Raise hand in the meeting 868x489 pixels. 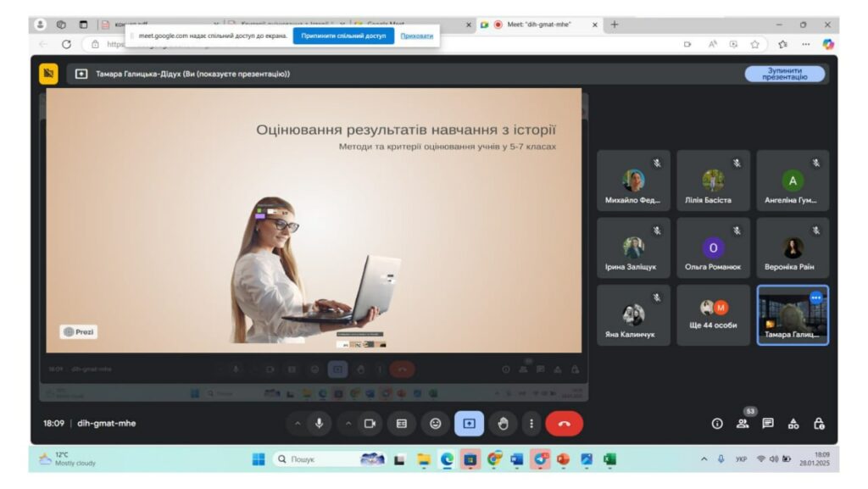point(503,424)
